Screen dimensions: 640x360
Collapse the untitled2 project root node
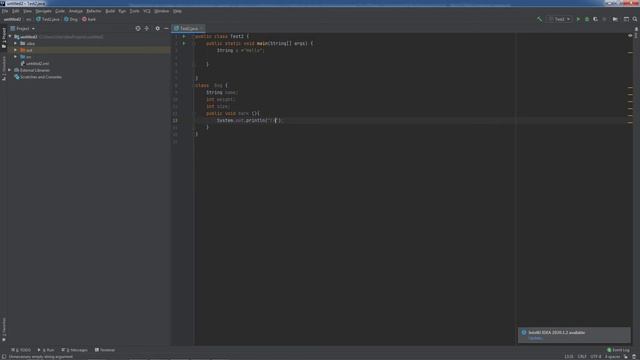tap(10, 37)
